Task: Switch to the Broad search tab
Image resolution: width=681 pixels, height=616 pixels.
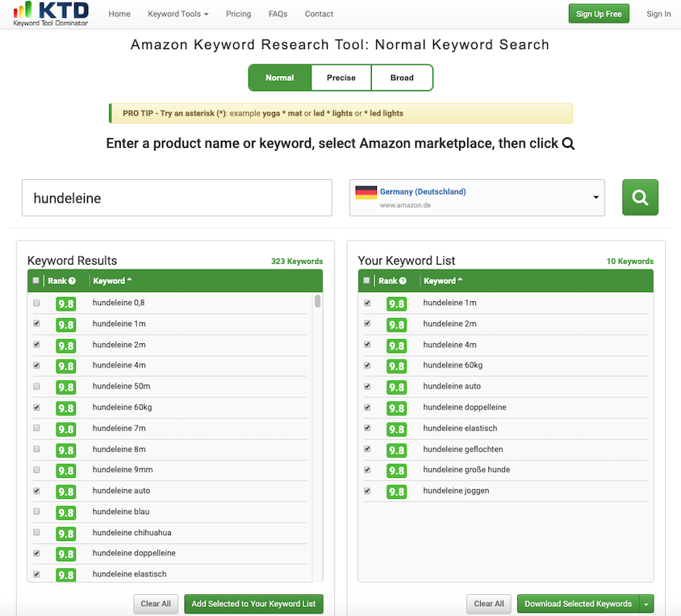Action: click(x=402, y=78)
